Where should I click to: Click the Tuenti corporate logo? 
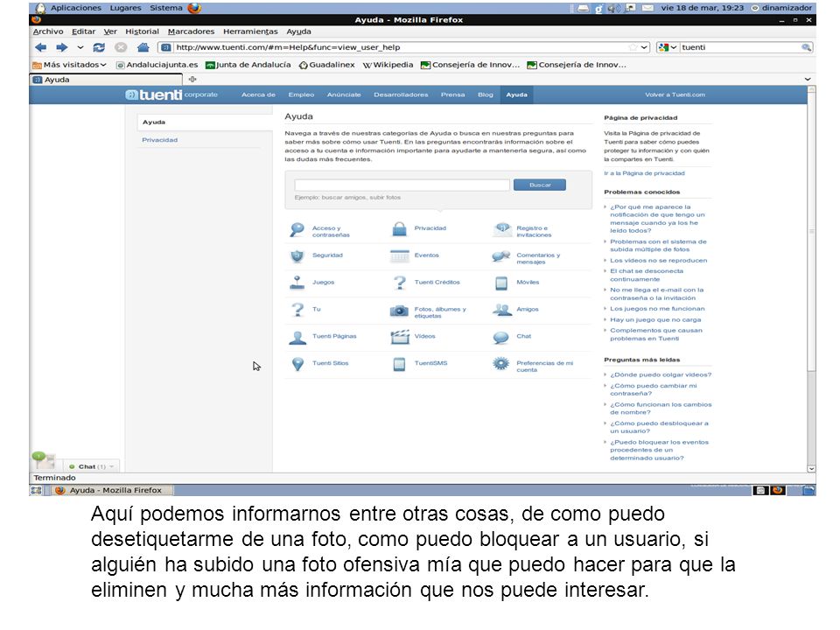(171, 94)
